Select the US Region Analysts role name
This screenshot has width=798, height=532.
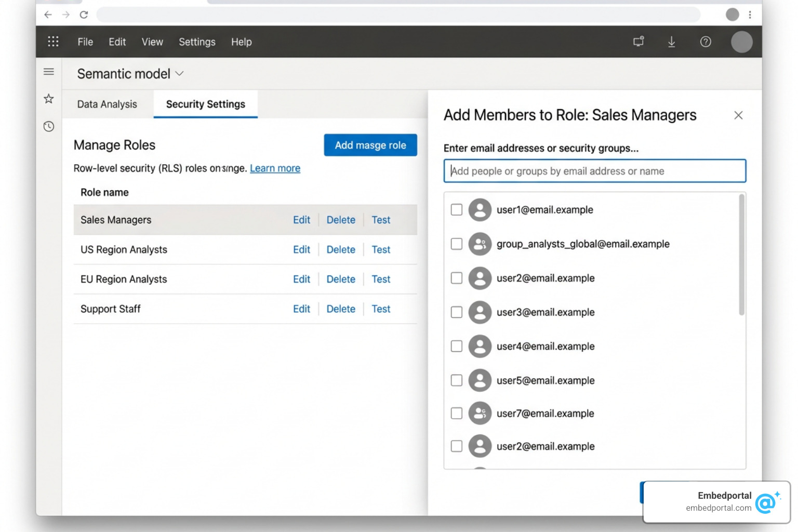tap(124, 249)
